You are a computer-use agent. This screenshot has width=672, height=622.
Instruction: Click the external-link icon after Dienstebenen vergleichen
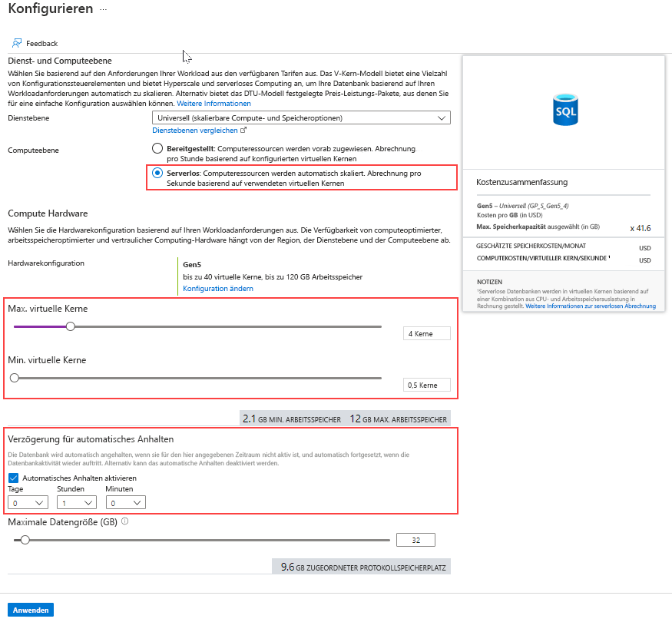243,130
